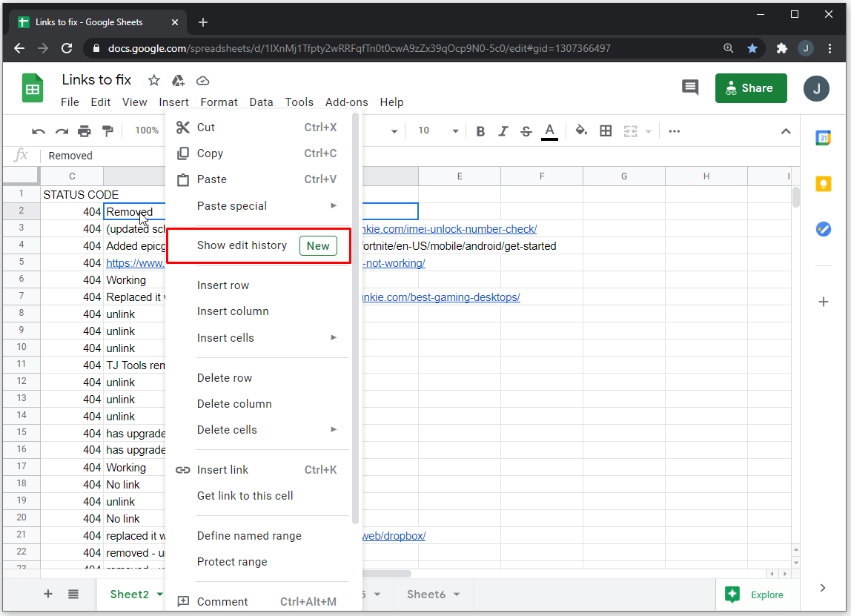Open the Sheet6 tab dropdown arrow
The height and width of the screenshot is (616, 851).
[x=457, y=595]
